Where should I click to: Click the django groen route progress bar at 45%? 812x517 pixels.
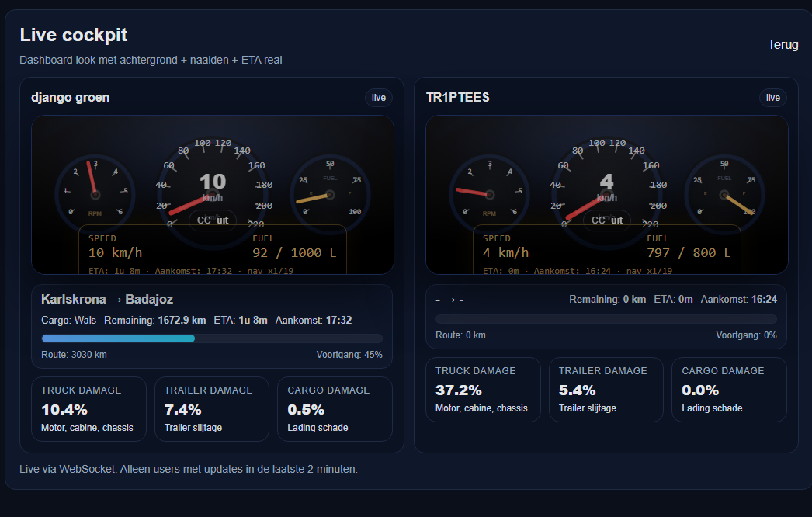[x=212, y=338]
